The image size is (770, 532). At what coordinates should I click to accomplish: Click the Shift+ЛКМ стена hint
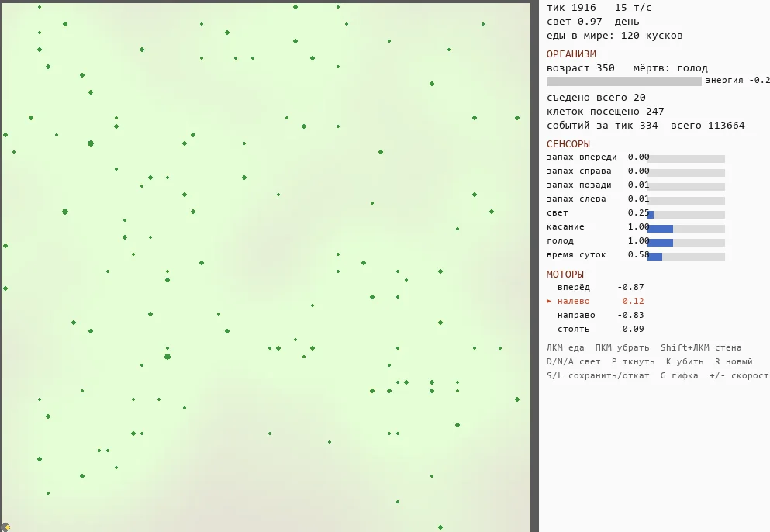[701, 347]
